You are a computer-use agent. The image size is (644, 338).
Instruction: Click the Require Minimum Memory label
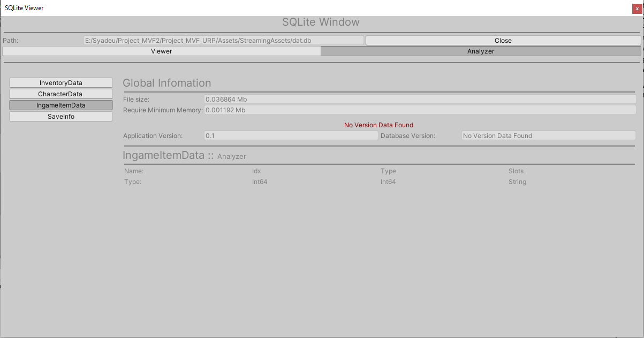[163, 110]
